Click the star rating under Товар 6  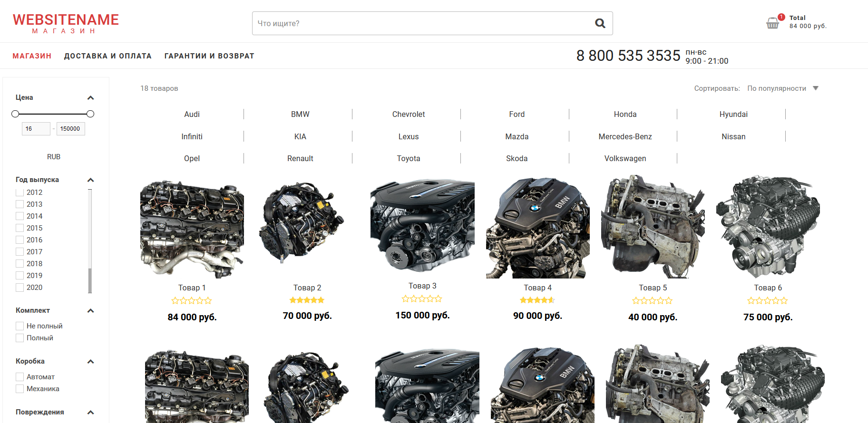768,301
